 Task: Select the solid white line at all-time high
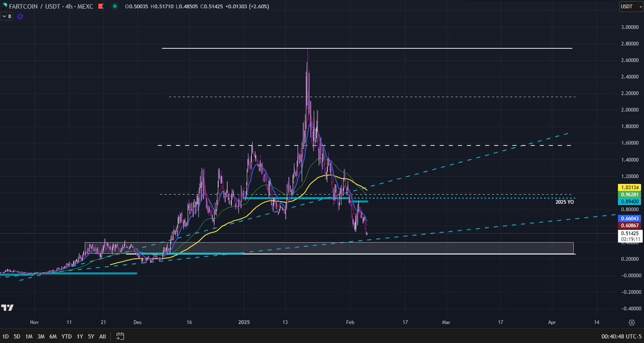point(367,48)
